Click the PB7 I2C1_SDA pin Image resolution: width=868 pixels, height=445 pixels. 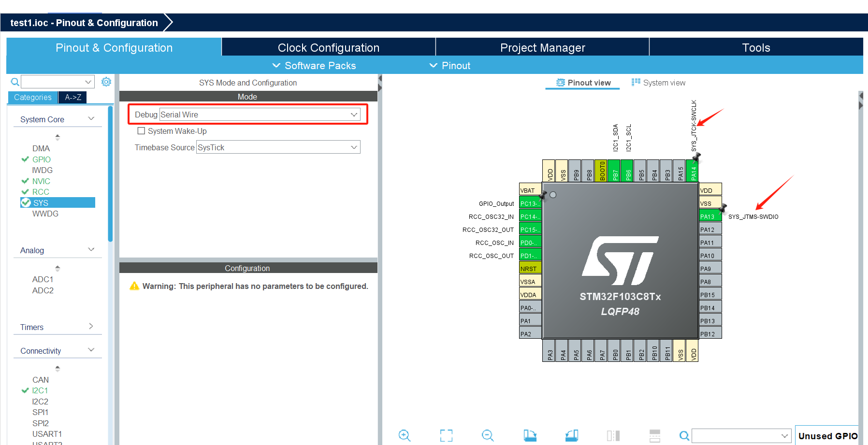click(x=614, y=171)
